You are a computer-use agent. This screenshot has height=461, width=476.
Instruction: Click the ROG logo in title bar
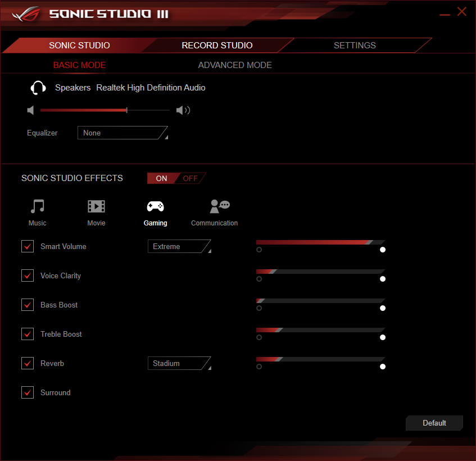coord(26,14)
